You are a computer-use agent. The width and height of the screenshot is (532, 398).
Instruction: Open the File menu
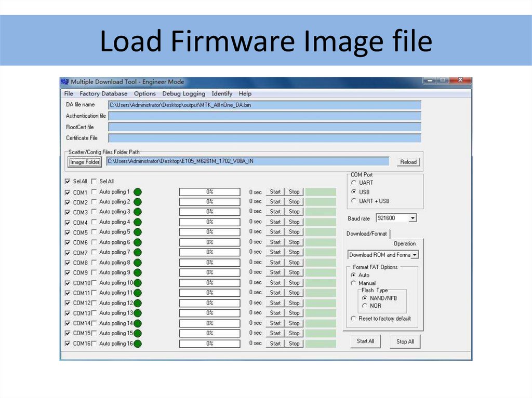click(69, 93)
